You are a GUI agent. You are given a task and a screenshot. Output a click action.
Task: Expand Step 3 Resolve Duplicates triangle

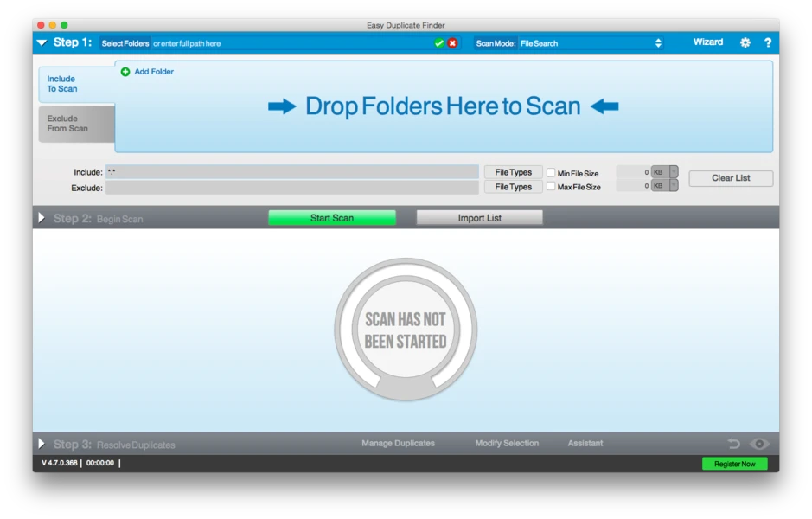42,444
